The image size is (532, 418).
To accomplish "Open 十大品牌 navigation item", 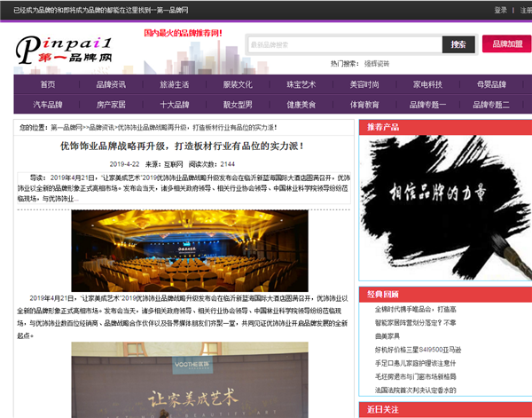I will click(x=175, y=105).
